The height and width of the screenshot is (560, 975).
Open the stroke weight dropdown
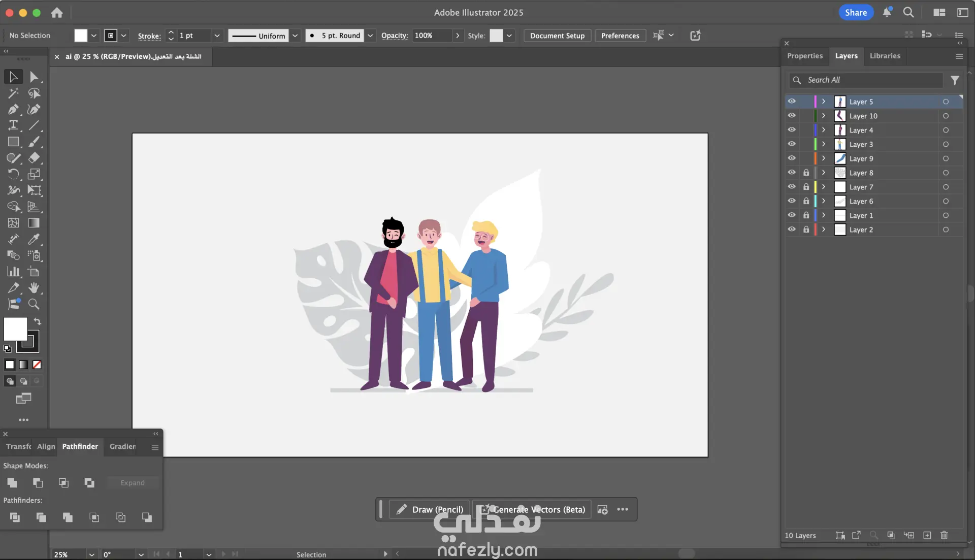coord(217,36)
